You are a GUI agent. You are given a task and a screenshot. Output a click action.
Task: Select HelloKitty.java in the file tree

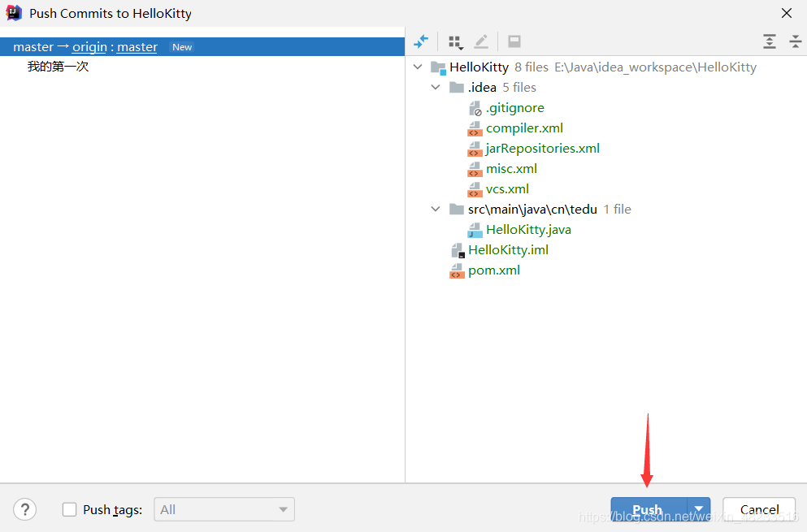(528, 230)
